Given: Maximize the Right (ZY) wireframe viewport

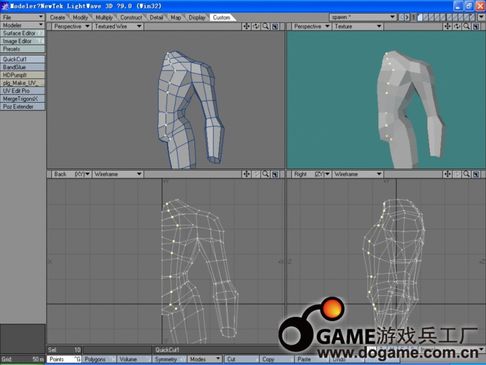Looking at the screenshot, I should click(476, 174).
